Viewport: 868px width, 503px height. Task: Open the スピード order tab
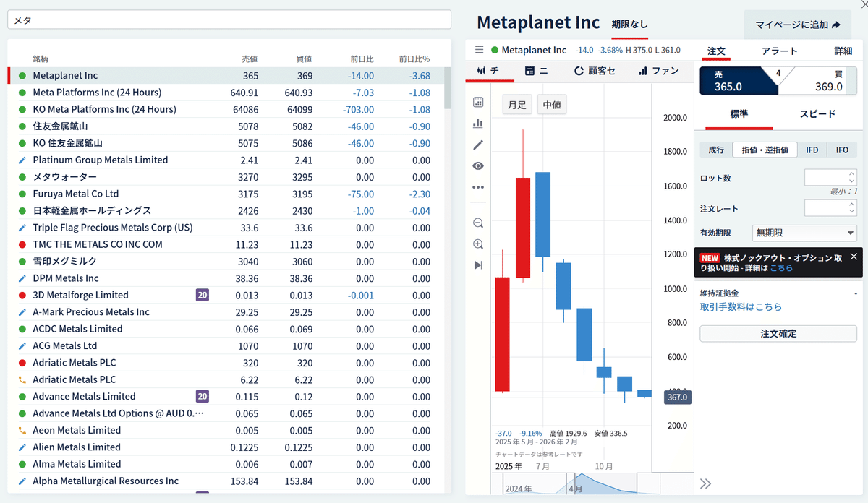pyautogui.click(x=817, y=114)
